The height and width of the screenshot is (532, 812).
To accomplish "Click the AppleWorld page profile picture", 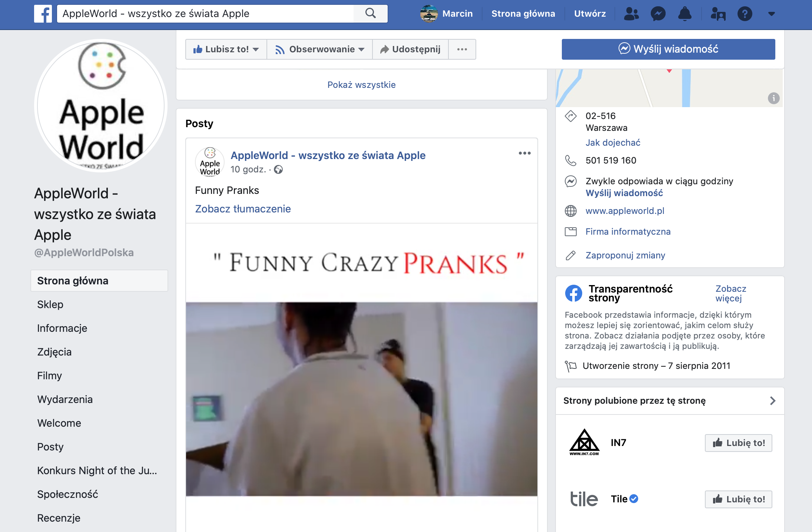I will click(101, 106).
